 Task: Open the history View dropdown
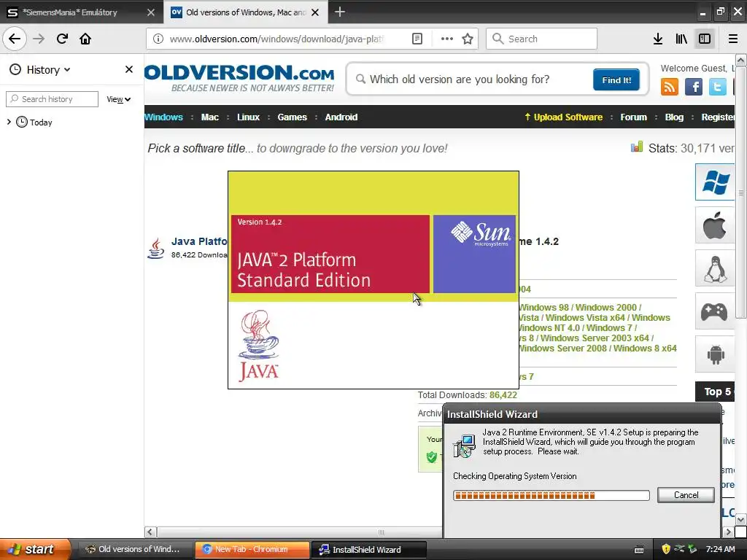coord(119,99)
